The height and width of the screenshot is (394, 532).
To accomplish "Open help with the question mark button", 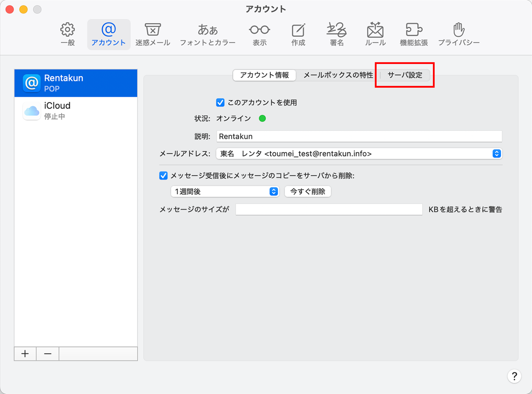I will 514,376.
